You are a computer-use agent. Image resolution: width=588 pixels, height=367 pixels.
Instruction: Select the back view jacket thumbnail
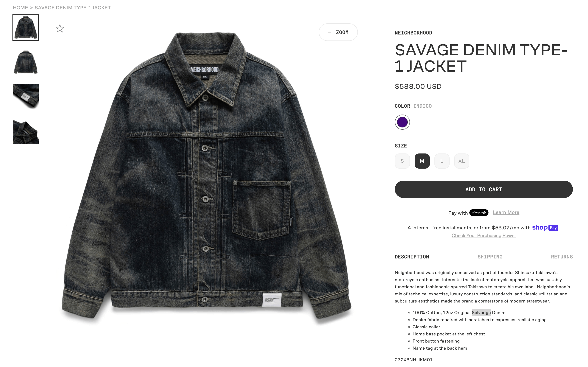pos(26,62)
